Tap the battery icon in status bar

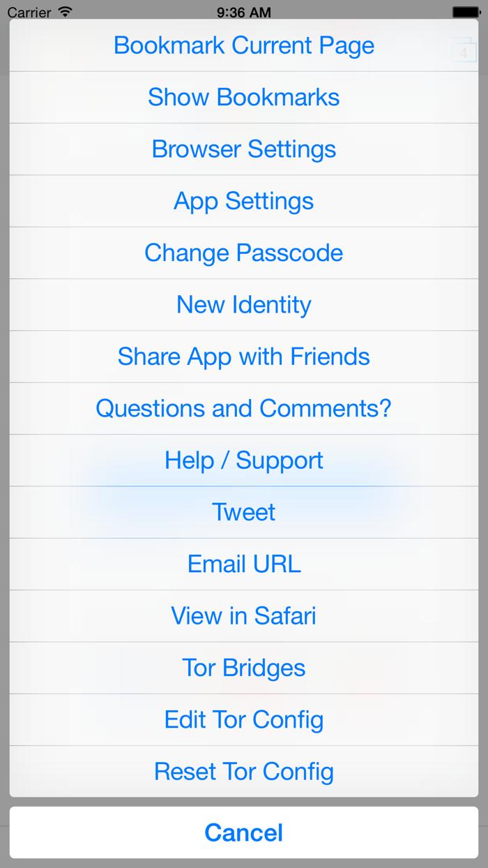(x=466, y=13)
